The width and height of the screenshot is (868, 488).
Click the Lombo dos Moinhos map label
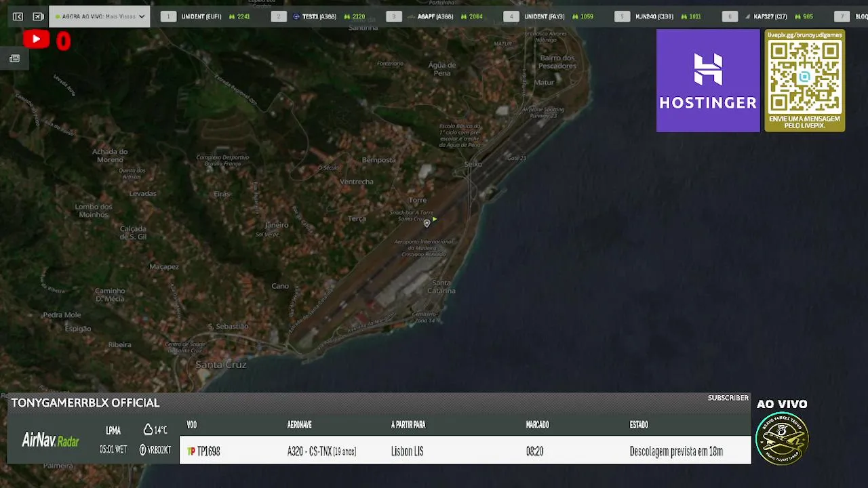pos(94,211)
